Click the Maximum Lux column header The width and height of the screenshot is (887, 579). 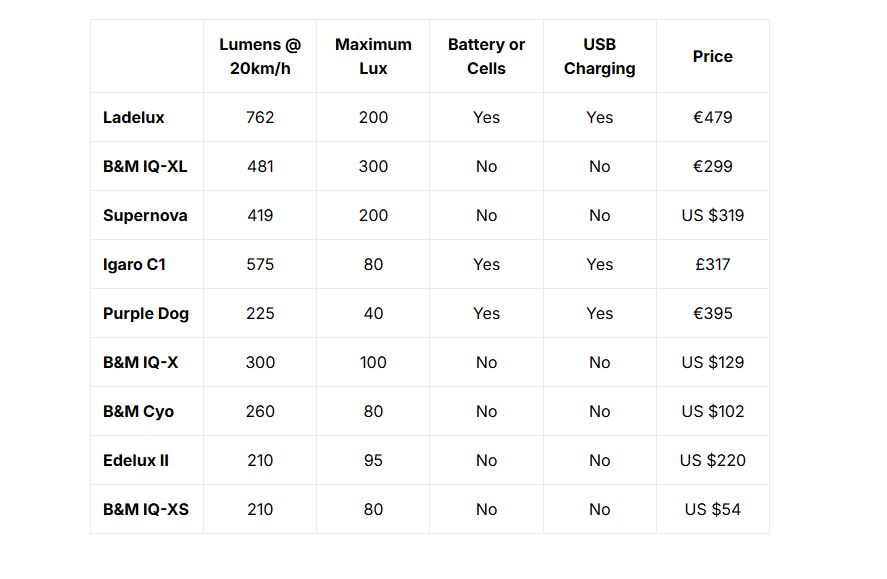click(373, 56)
